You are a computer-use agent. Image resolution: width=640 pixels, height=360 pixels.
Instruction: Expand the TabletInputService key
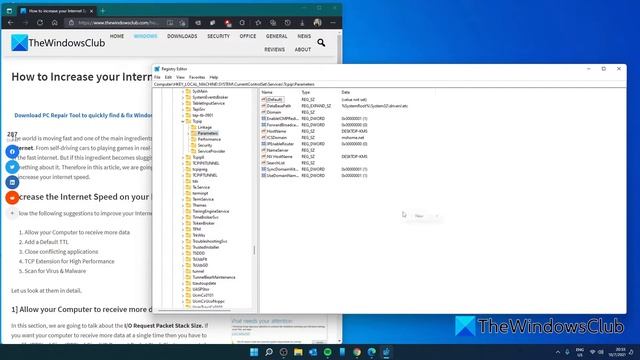pos(183,103)
